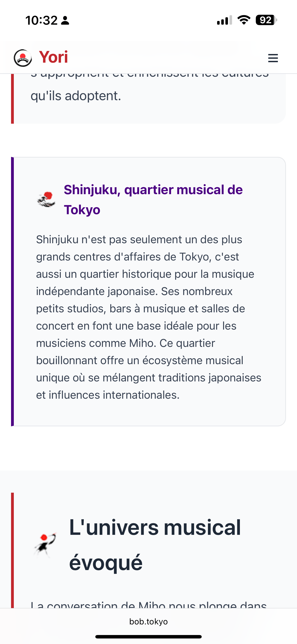297x644 pixels.
Task: Click the Shinjuku, quartier musical de Tokyo heading
Action: (153, 199)
